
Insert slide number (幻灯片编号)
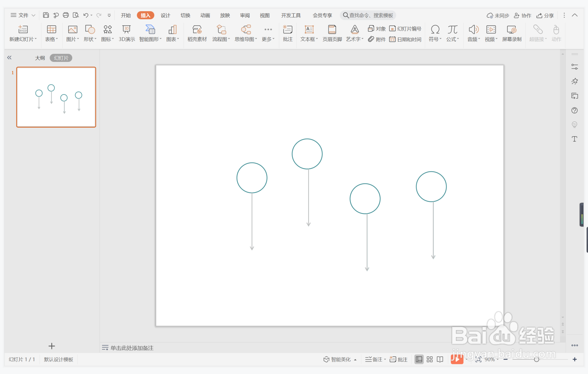405,29
